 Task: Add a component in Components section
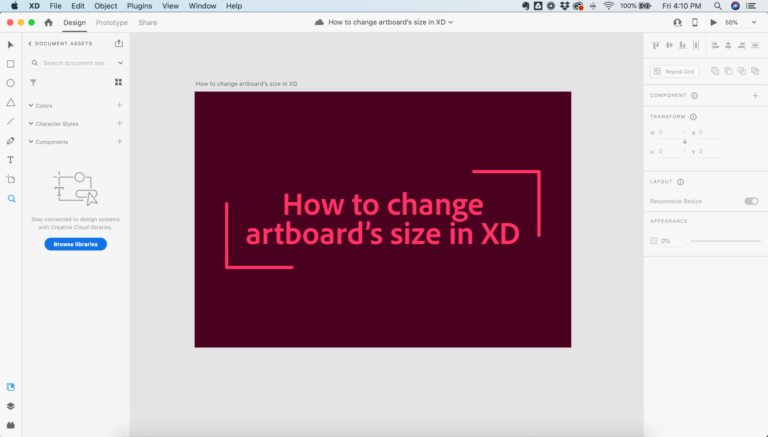119,142
